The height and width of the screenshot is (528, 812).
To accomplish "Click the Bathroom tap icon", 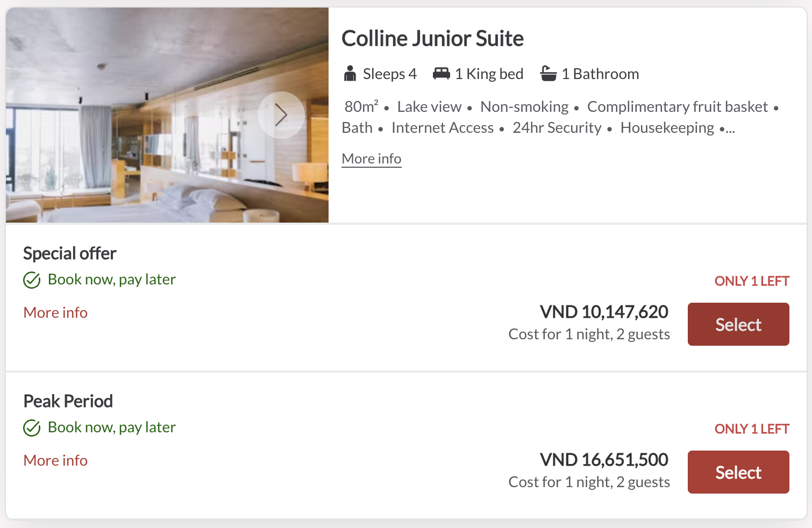I will click(x=548, y=73).
